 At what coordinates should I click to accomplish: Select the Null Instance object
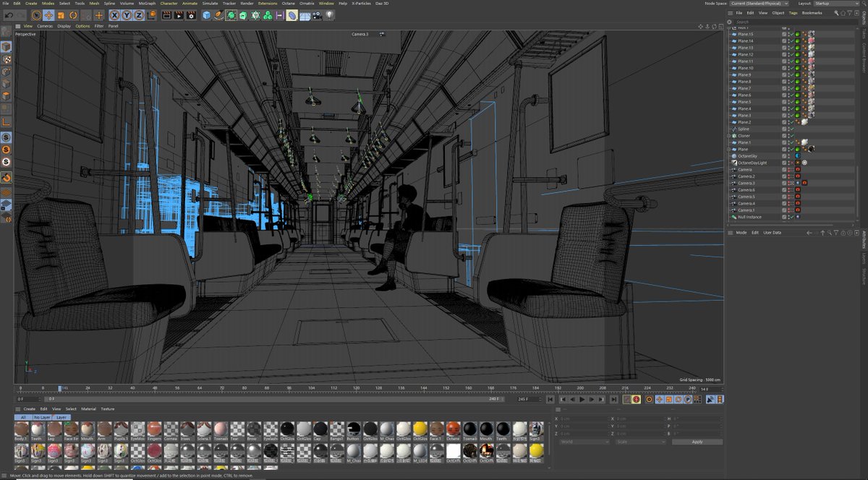[749, 217]
